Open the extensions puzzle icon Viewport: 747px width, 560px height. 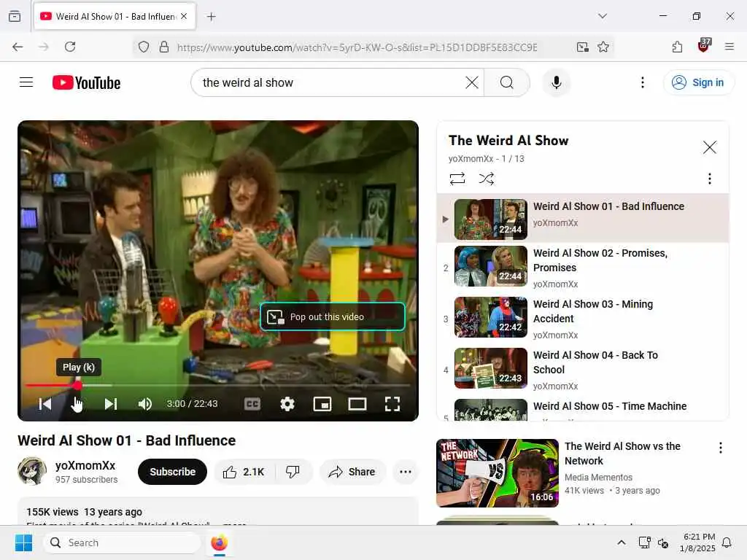(677, 47)
